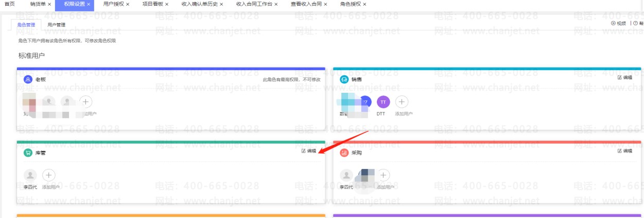Click the DTT user name label

tap(381, 113)
